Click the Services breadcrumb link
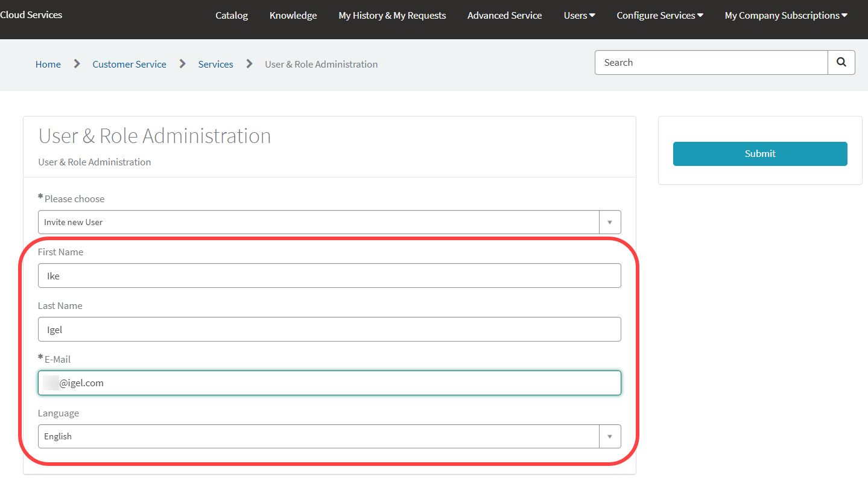Viewport: 868px width, 484px height. (x=215, y=65)
